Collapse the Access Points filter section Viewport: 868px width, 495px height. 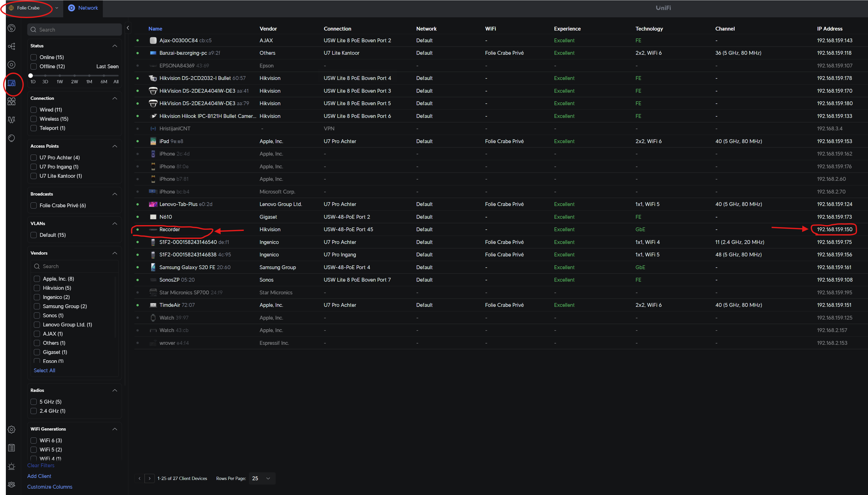pos(115,146)
